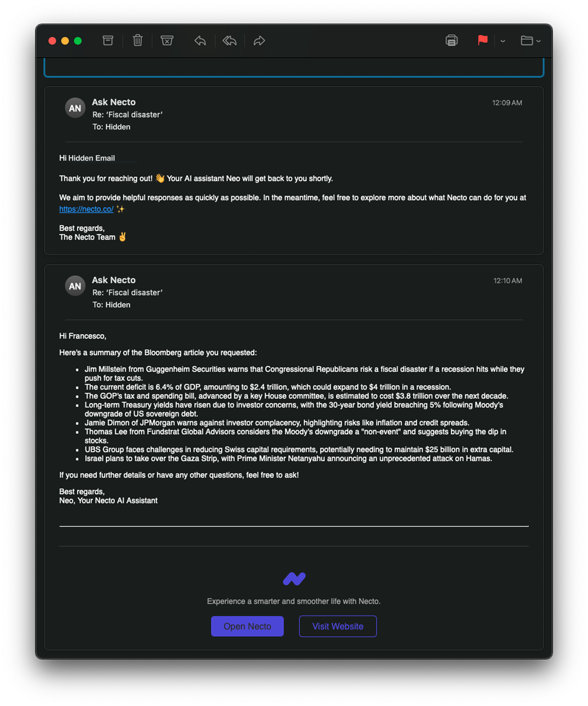Image resolution: width=588 pixels, height=706 pixels.
Task: Print the email conversation
Action: click(x=452, y=41)
